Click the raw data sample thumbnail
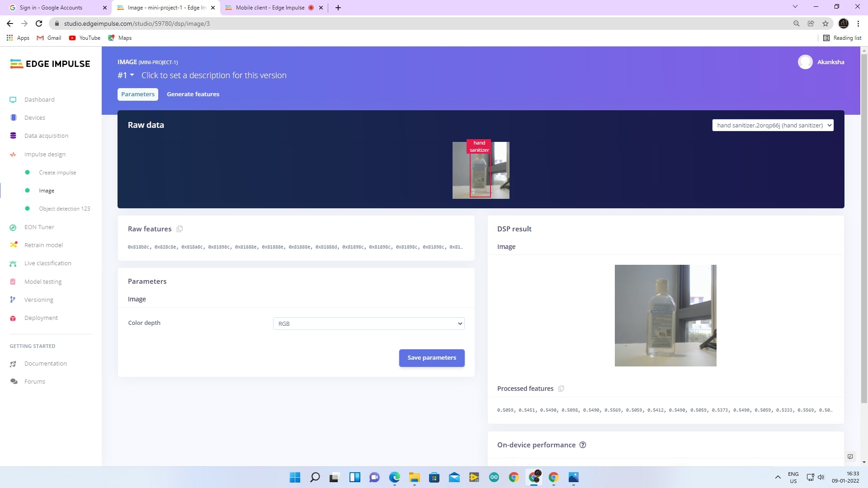The image size is (868, 488). pyautogui.click(x=481, y=170)
